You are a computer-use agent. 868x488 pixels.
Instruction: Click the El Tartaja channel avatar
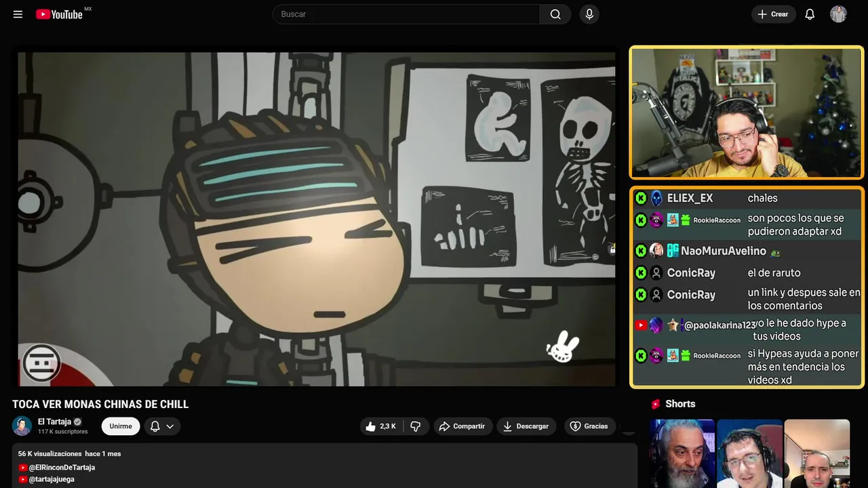(x=22, y=426)
